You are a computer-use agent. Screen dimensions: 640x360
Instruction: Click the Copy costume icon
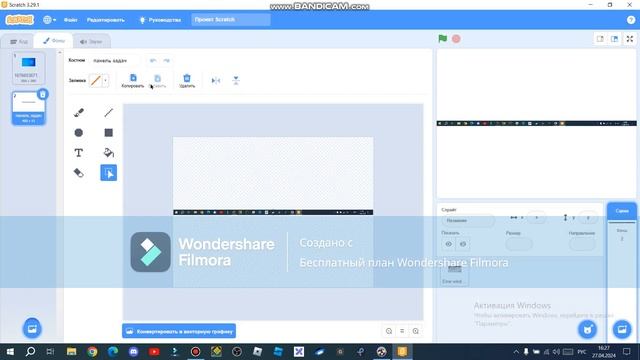(x=133, y=80)
